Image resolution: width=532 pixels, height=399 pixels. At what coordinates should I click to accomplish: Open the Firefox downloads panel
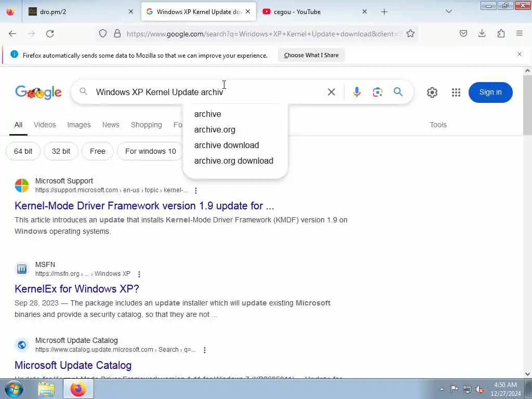coord(482,33)
